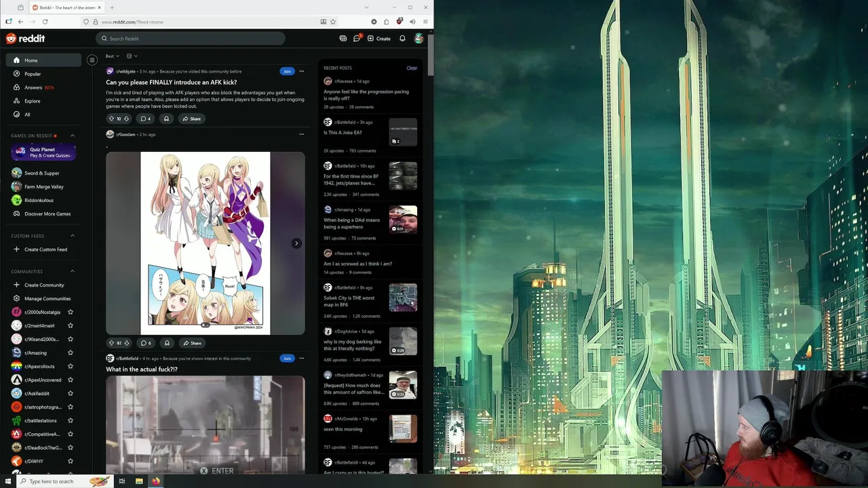Open the feed view layout dropdown

(132, 56)
